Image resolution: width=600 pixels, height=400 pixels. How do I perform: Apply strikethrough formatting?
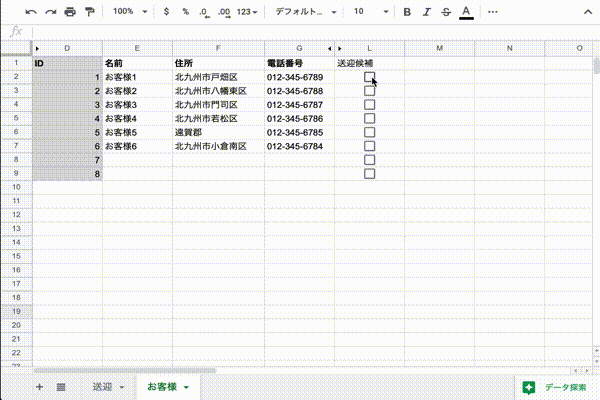[446, 12]
